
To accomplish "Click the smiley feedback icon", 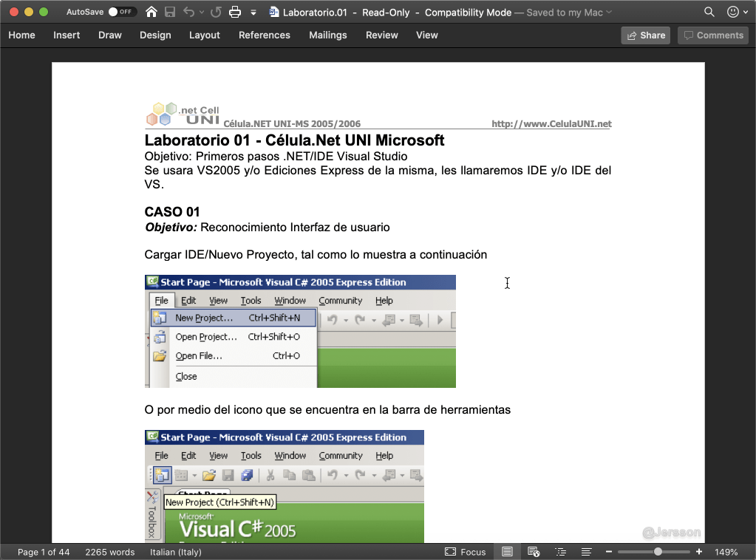I will (x=732, y=12).
